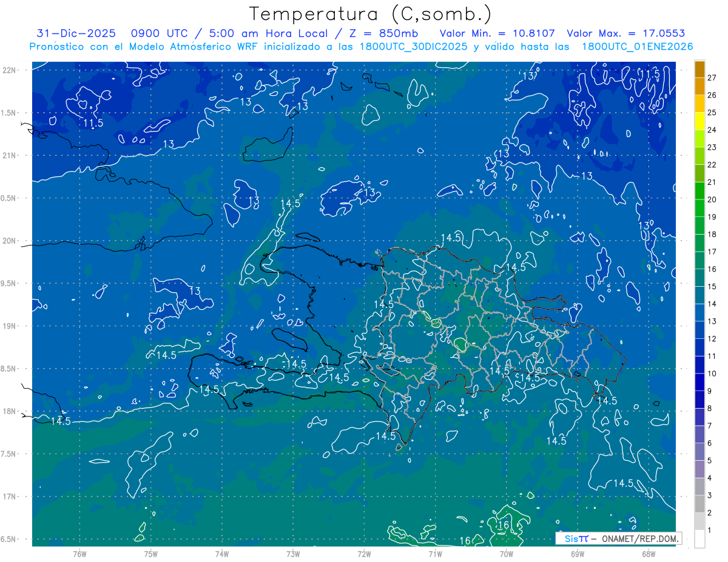Select the "Valor Max. = 17.0553" readout
The height and width of the screenshot is (562, 728).
point(626,34)
